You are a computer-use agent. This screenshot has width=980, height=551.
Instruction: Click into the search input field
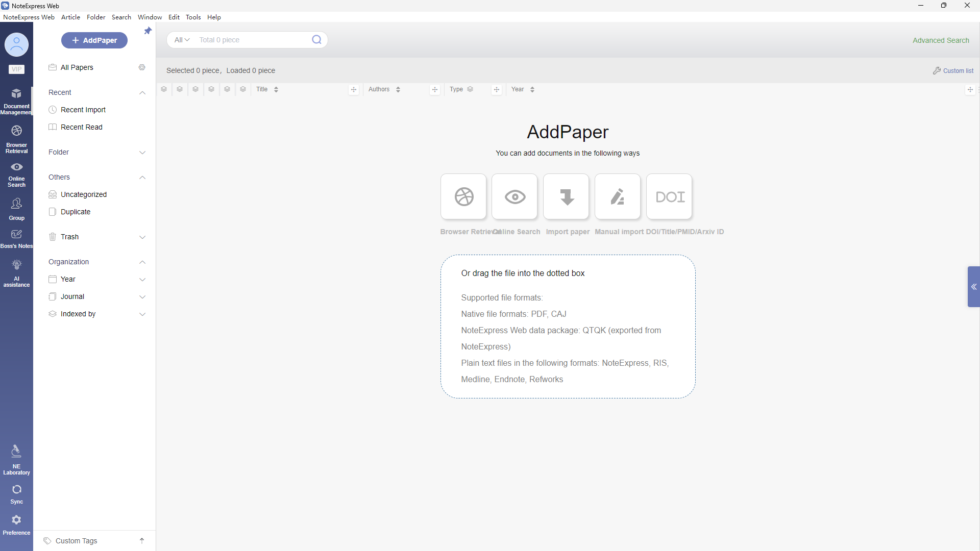point(253,40)
